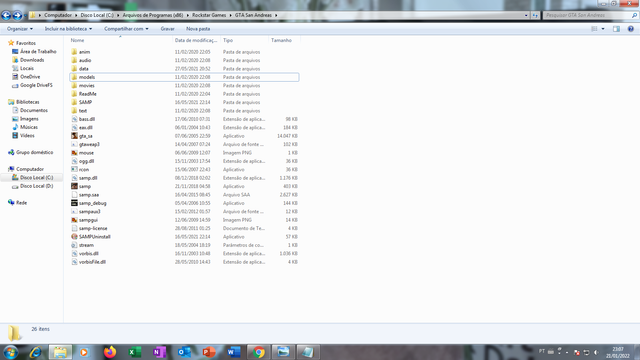Refresh the folder with the refresh button
Image resolution: width=640 pixels, height=360 pixels.
[535, 15]
